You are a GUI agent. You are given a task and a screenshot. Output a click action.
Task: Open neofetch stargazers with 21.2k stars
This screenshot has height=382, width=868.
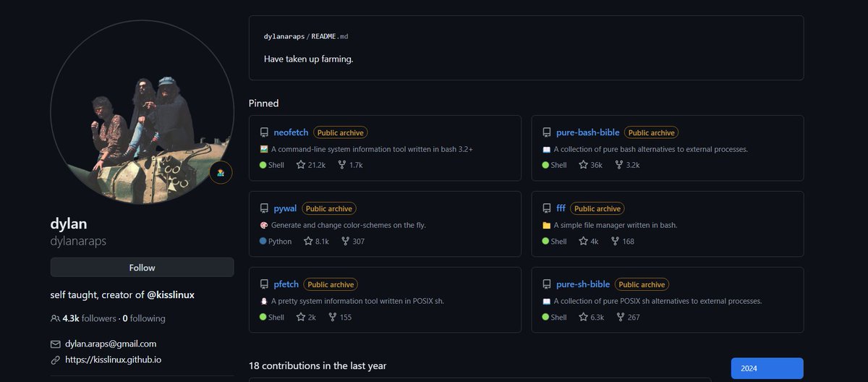311,165
